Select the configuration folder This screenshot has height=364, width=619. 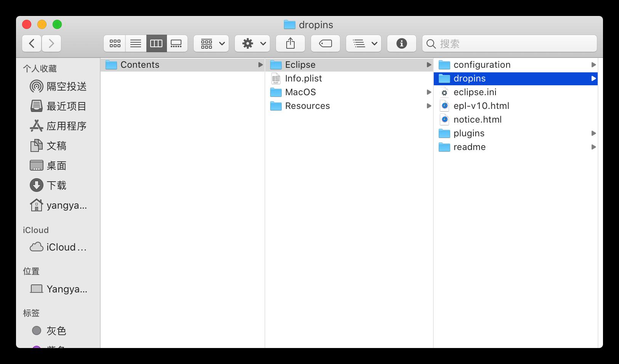(516, 65)
